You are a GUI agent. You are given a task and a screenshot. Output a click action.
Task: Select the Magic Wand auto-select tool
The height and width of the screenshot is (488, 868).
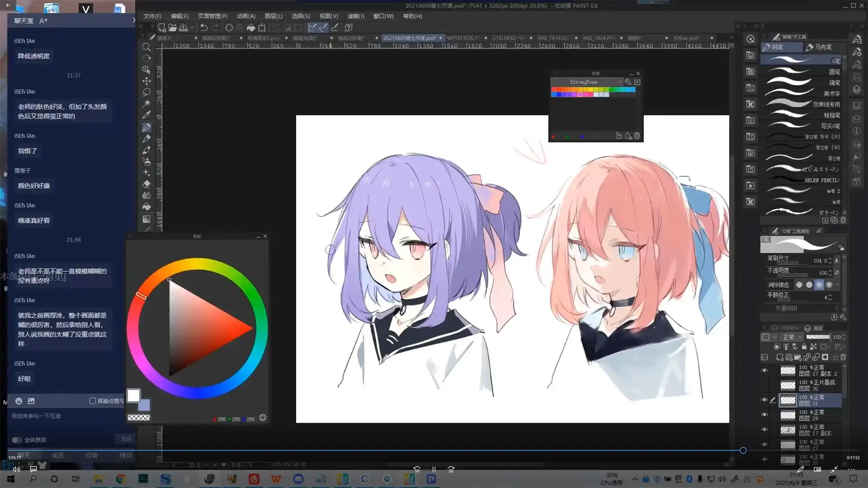pyautogui.click(x=146, y=103)
